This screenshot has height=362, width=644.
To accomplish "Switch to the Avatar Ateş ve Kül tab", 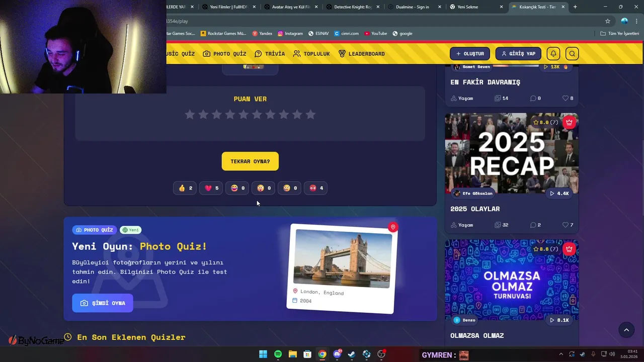I will point(290,7).
